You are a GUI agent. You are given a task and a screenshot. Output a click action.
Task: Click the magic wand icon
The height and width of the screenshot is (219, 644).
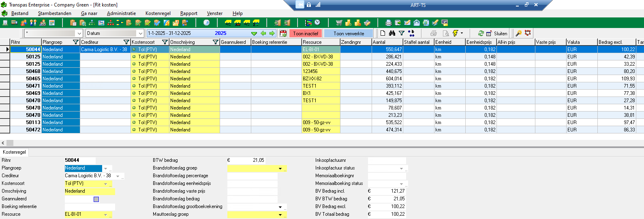[518, 33]
